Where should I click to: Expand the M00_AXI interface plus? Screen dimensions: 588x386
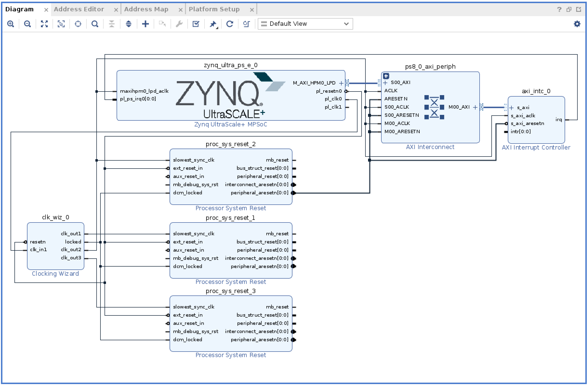pos(475,107)
